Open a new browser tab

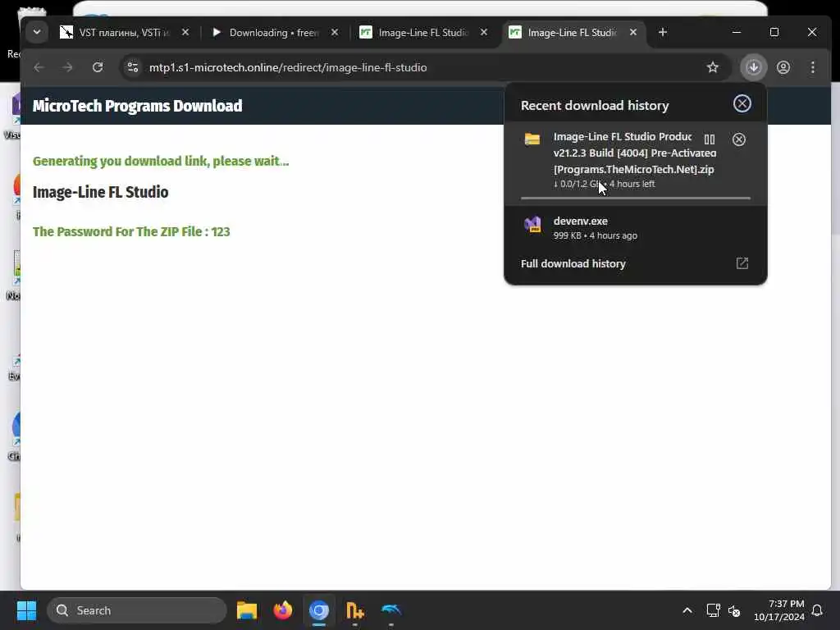(x=663, y=33)
